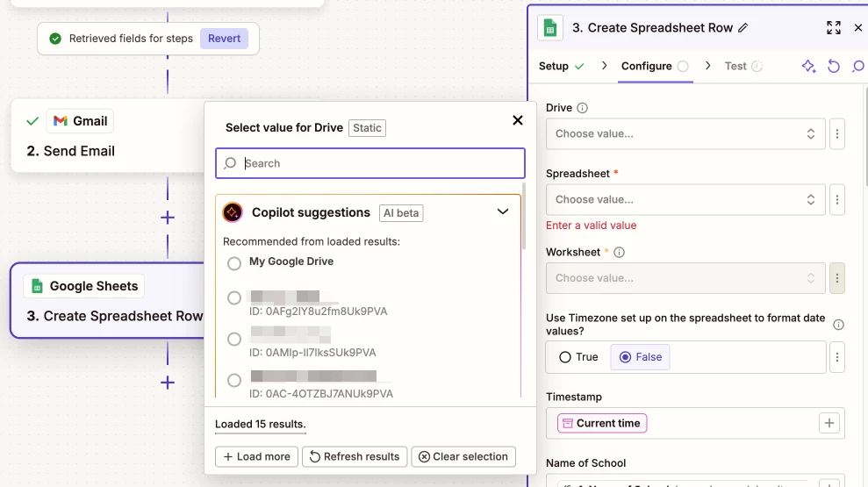Select the Google Sheets step 3 card
The image size is (868, 487).
click(x=108, y=301)
